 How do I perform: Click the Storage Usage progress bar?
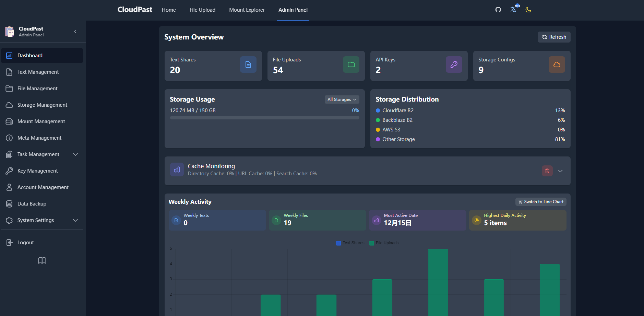[x=265, y=118]
